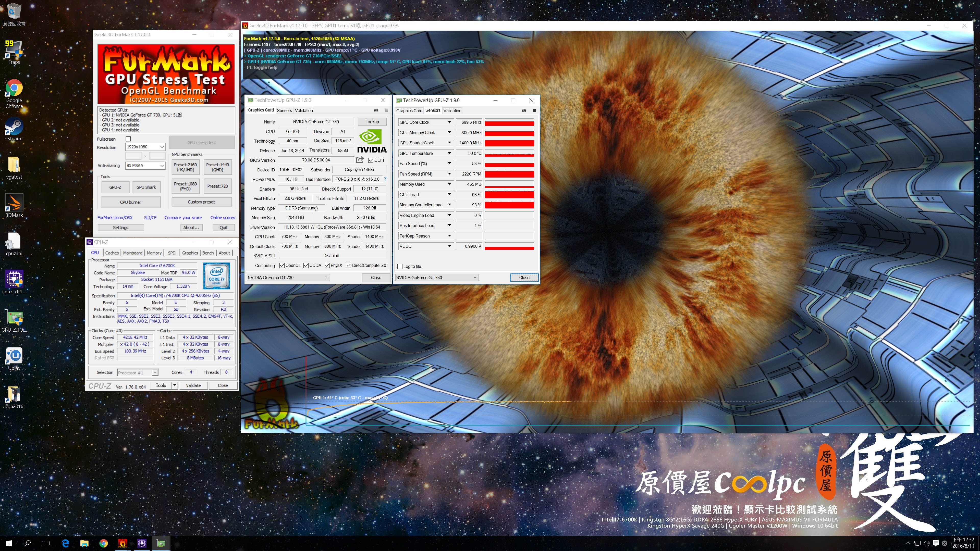Open the Resolution 1920x1080 dropdown
This screenshot has height=551, width=980.
click(145, 147)
